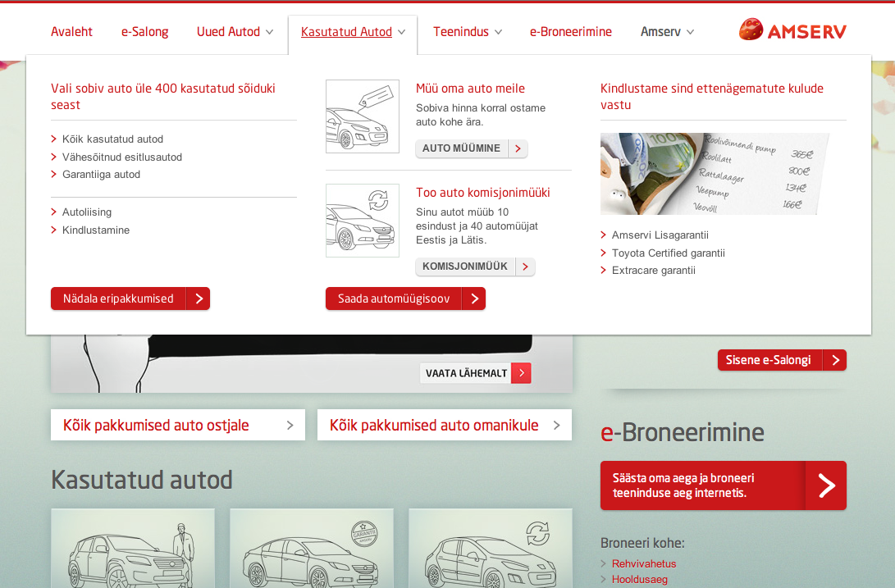Go to the Avaleht home page
The image size is (895, 588).
pos(71,32)
